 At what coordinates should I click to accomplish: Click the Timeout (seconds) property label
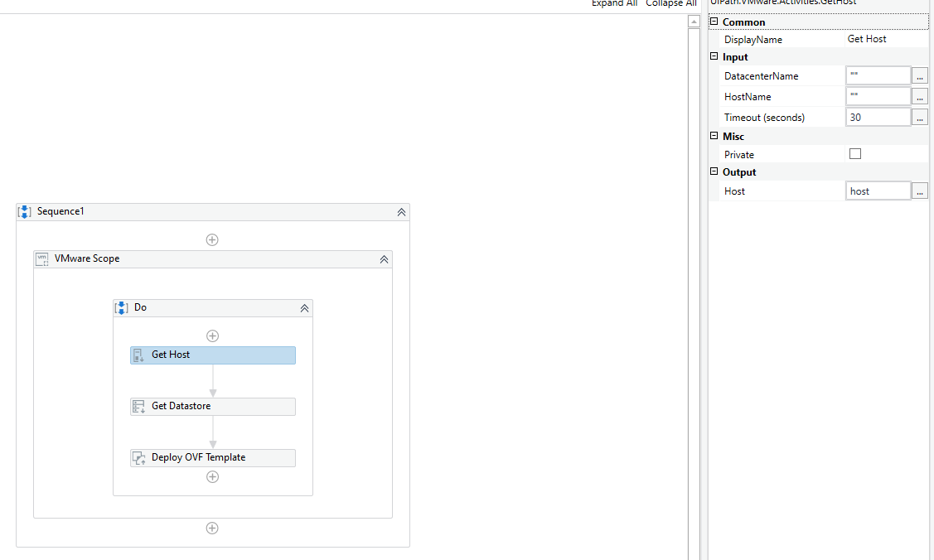point(764,118)
